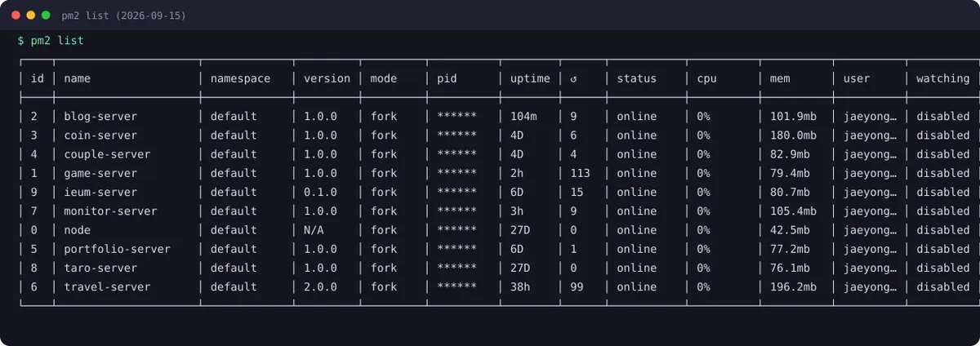980x346 pixels.
Task: Click memory value "79.4mb"
Action: coord(790,173)
